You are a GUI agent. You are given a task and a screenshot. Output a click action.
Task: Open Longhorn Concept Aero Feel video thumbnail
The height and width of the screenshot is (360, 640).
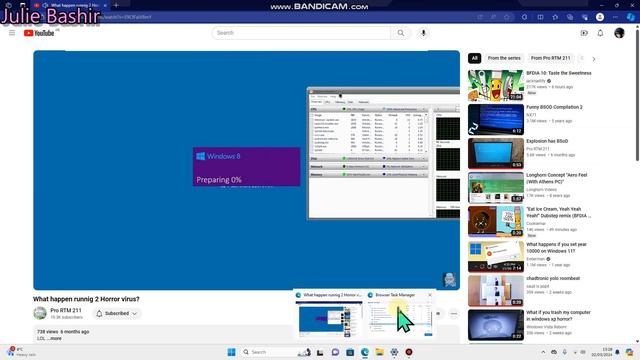496,187
